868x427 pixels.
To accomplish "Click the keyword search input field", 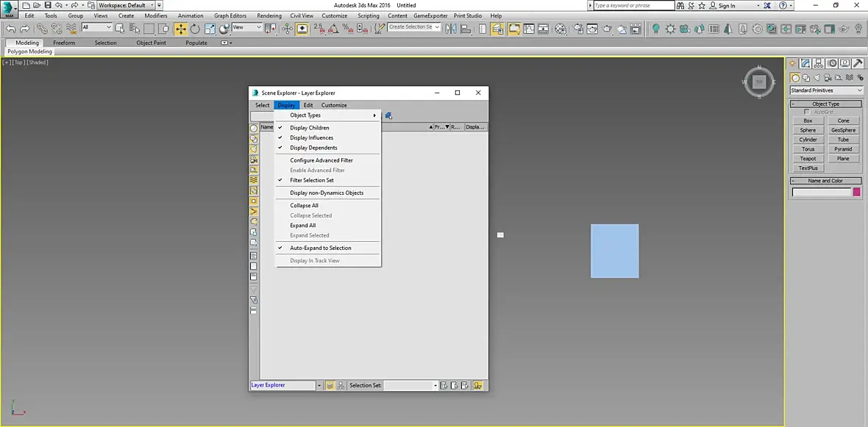I will (633, 5).
